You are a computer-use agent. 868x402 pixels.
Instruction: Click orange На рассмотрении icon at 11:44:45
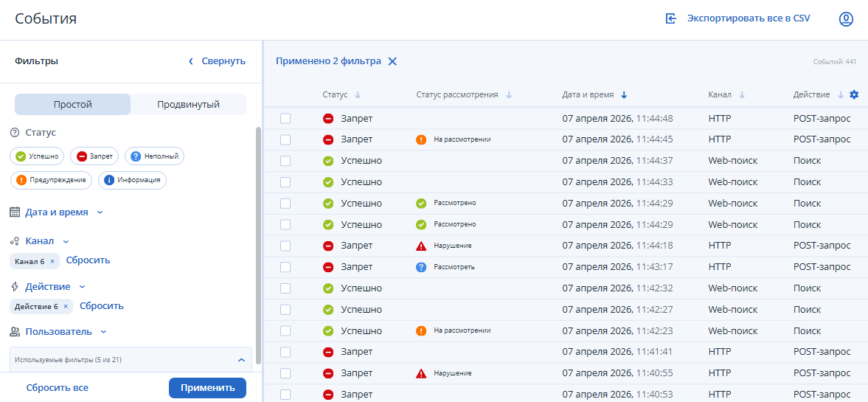point(420,139)
